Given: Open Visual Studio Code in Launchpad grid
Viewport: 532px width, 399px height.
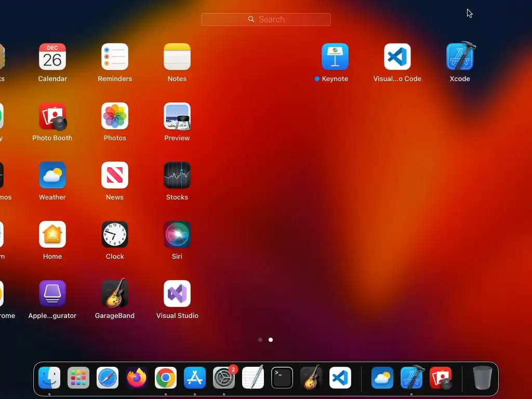Looking at the screenshot, I should 397,57.
